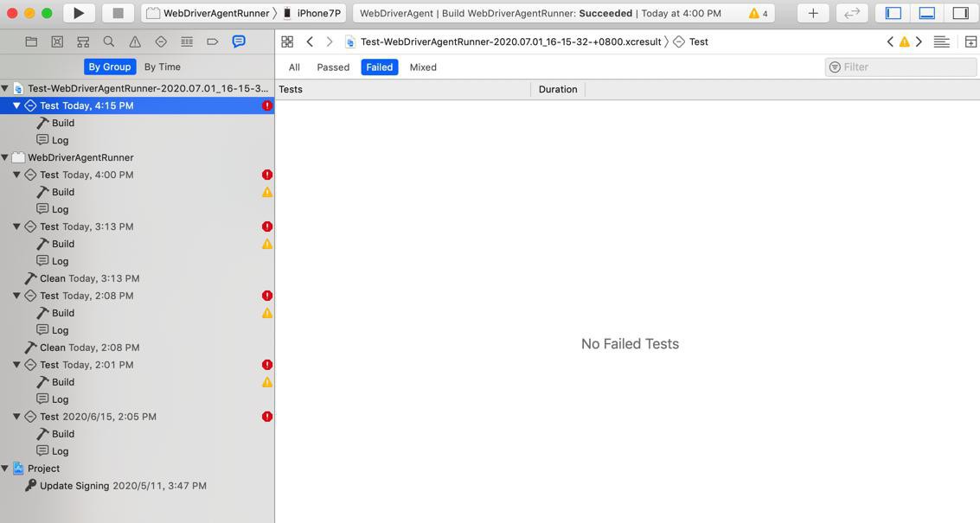Add an editor with the split button
This screenshot has width=980, height=523.
click(x=970, y=41)
